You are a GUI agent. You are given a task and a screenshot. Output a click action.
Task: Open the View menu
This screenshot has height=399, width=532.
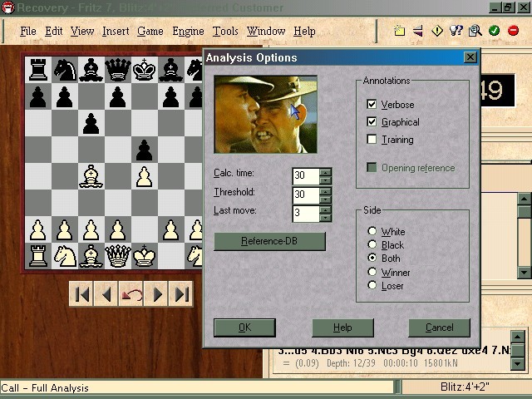[82, 32]
